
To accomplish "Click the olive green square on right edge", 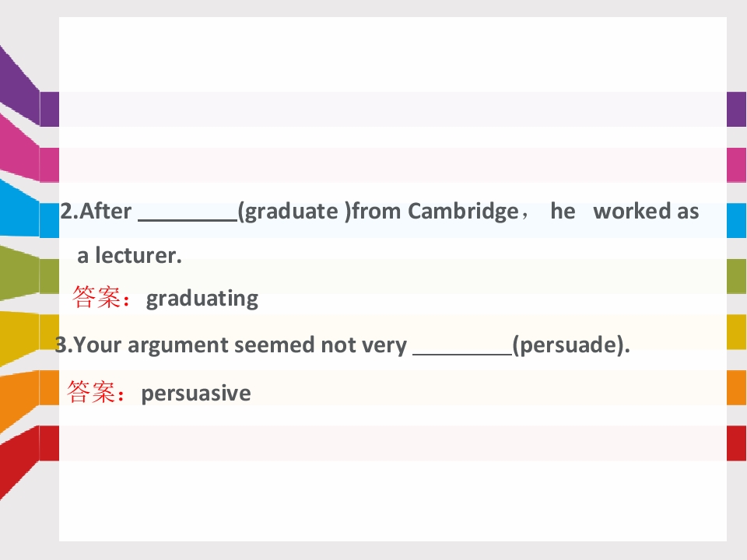I will tap(737, 276).
